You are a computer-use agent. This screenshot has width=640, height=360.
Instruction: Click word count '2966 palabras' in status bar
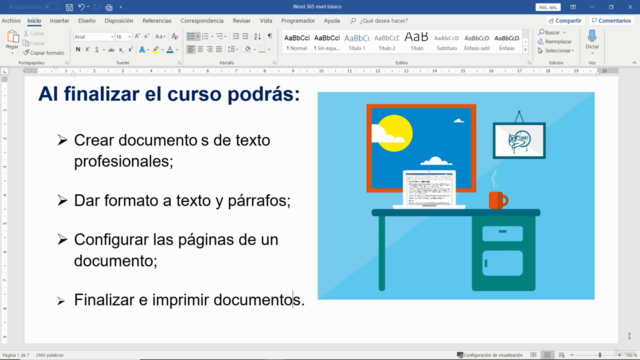coord(49,355)
